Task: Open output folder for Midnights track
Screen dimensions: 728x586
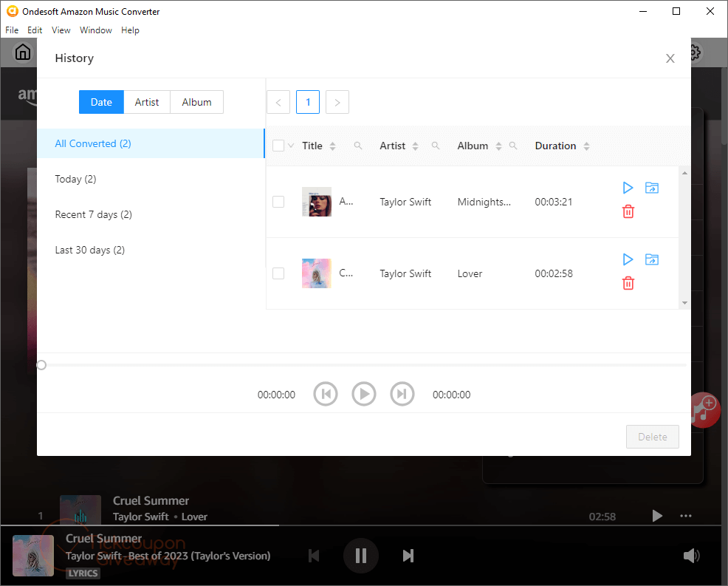Action: (652, 188)
